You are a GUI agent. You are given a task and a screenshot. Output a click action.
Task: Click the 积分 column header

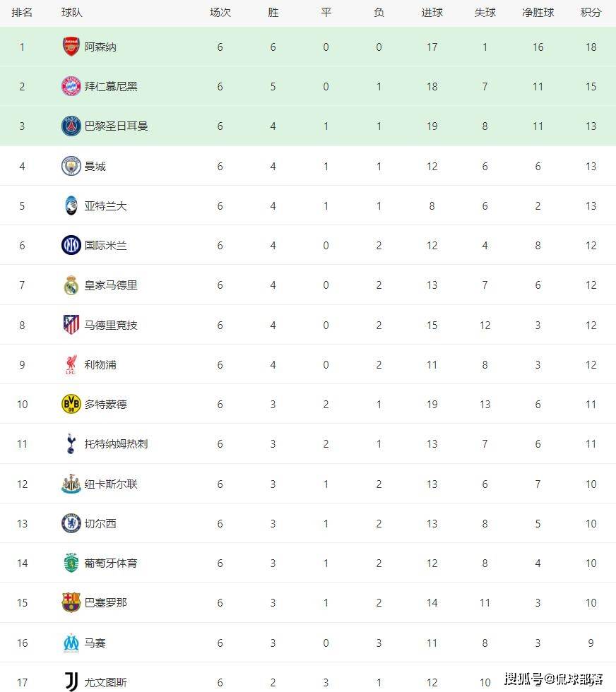(591, 13)
